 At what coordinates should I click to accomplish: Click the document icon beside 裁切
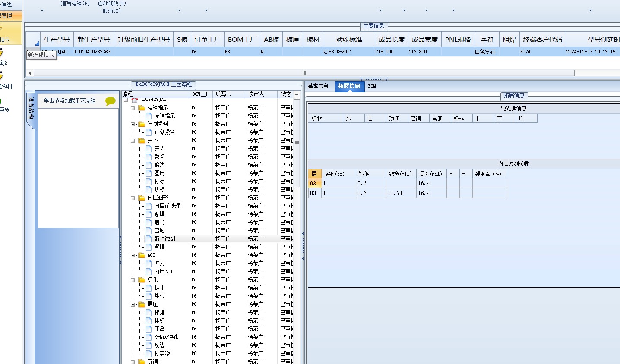pyautogui.click(x=149, y=157)
